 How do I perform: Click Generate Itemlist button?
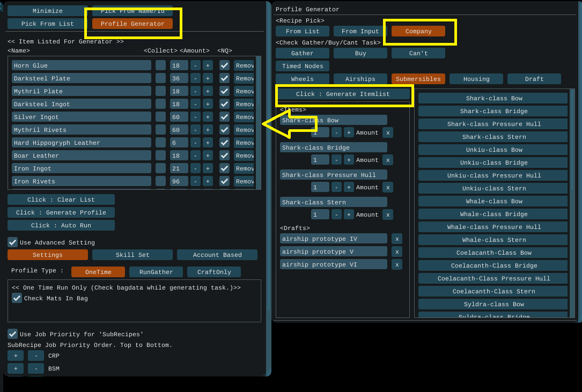[343, 94]
